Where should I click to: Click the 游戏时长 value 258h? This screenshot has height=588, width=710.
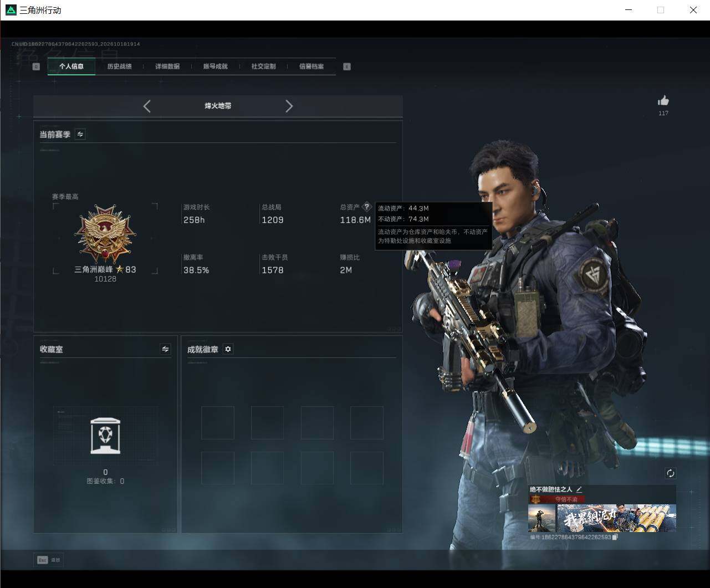click(194, 220)
